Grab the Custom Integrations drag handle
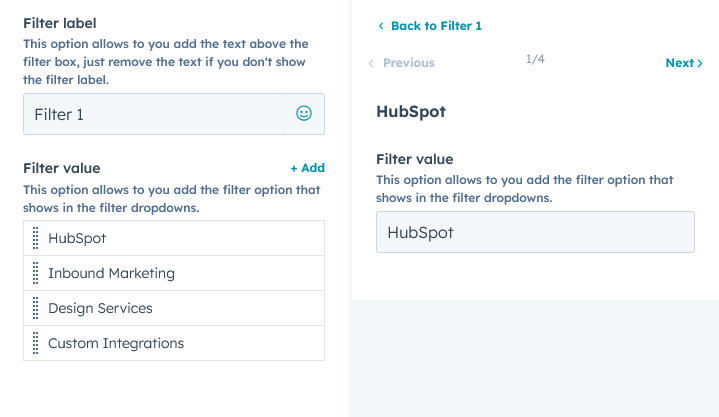The width and height of the screenshot is (719, 417). [36, 343]
